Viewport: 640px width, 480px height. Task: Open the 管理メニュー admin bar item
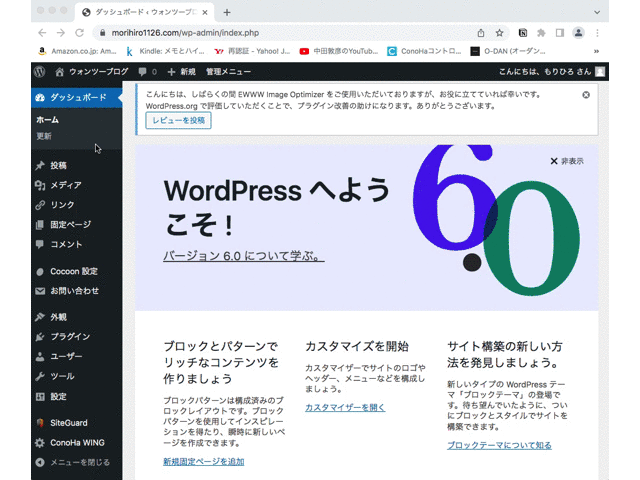click(228, 72)
